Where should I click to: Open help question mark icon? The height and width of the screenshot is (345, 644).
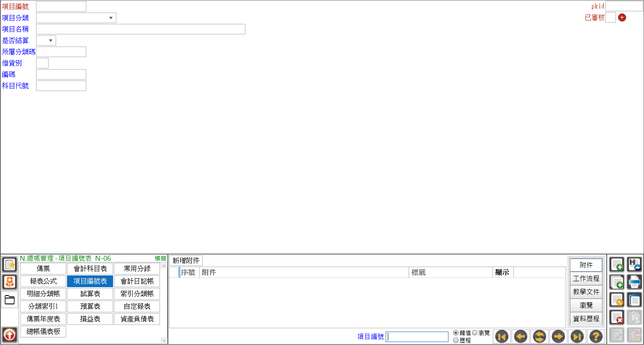click(596, 336)
